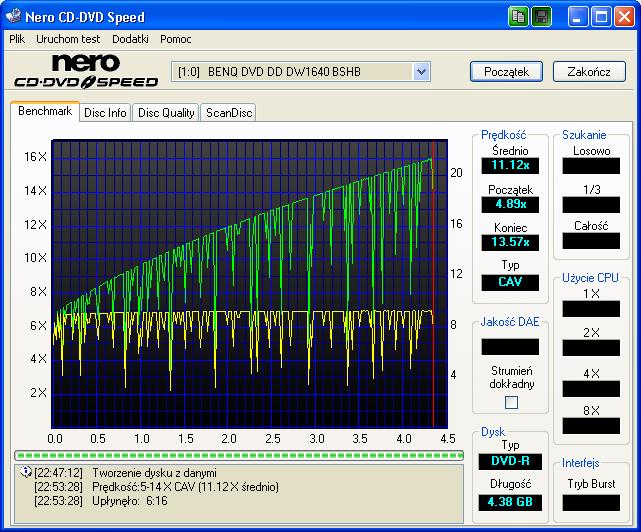Open the Dodatki menu

click(130, 39)
